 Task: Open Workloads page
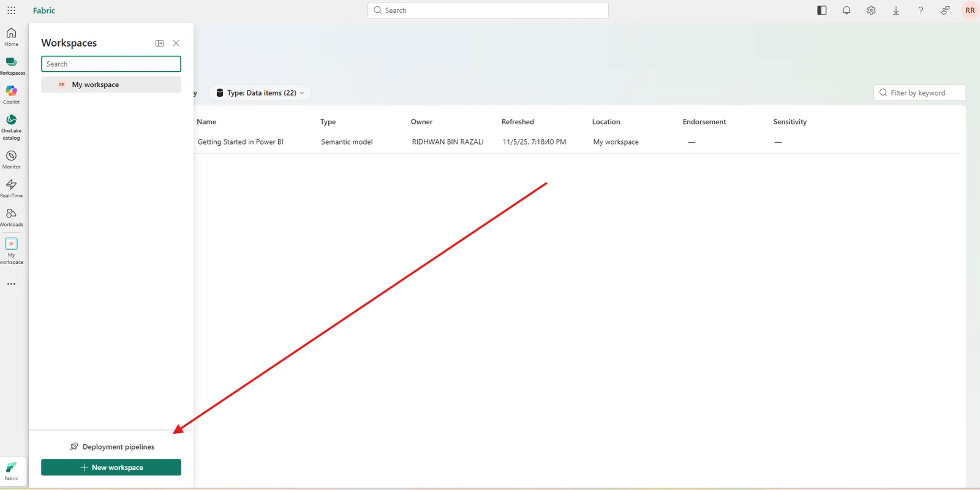11,217
